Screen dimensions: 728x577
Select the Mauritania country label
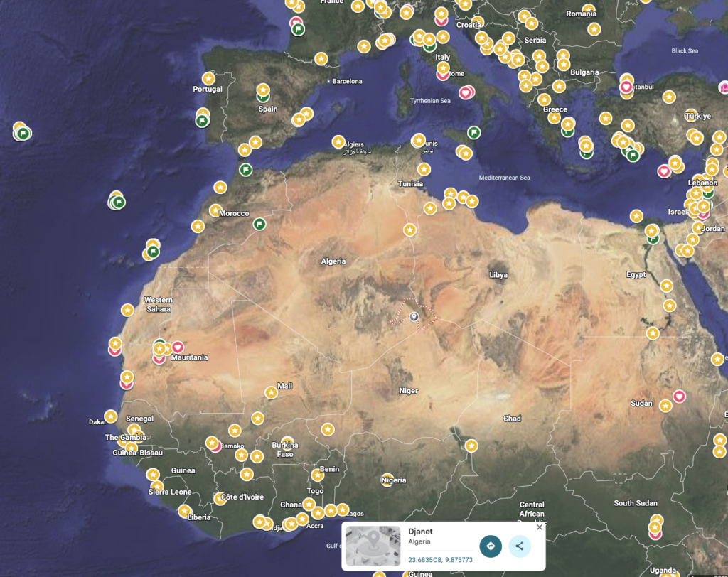(189, 357)
